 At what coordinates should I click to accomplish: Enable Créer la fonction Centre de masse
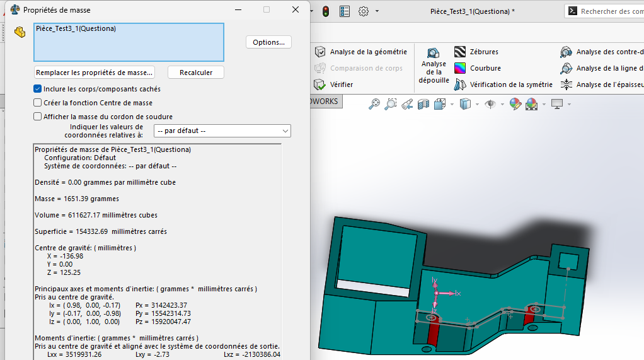pos(37,103)
